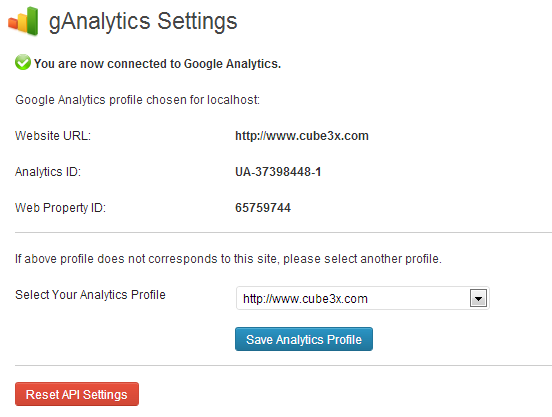Click the Web Property ID label

[x=61, y=208]
